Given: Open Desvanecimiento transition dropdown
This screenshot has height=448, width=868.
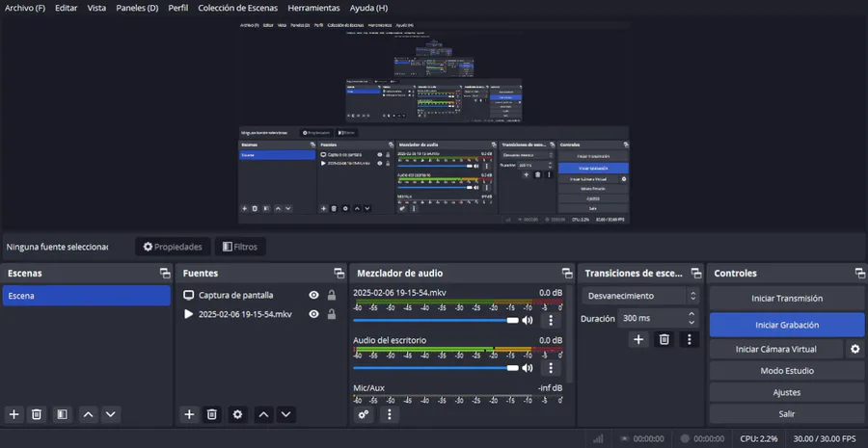Looking at the screenshot, I should [x=640, y=296].
